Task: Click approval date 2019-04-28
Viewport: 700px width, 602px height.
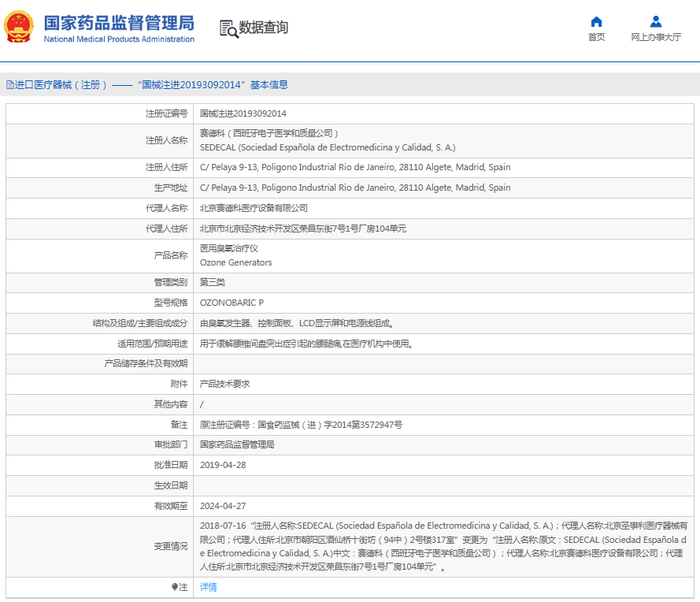Action: [x=223, y=466]
